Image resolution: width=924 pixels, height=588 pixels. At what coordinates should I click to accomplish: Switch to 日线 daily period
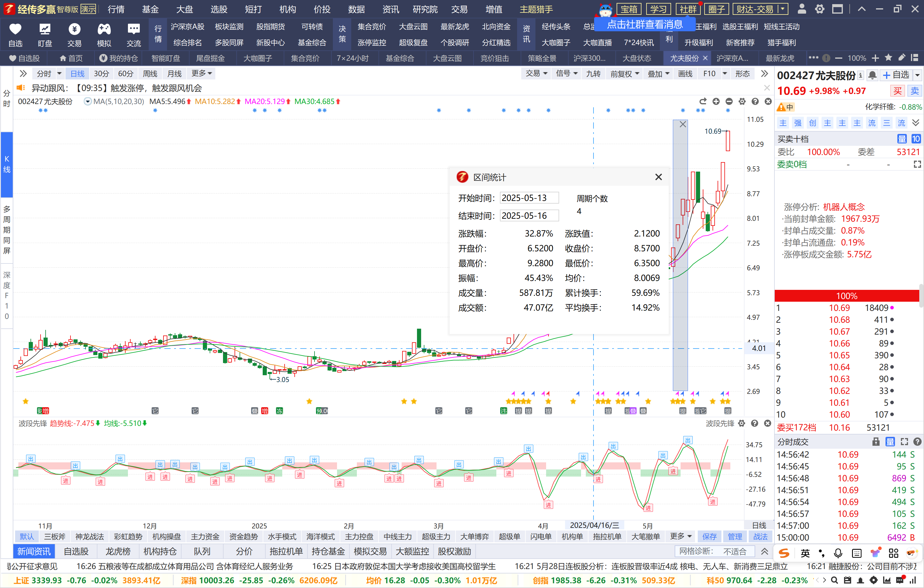point(77,73)
